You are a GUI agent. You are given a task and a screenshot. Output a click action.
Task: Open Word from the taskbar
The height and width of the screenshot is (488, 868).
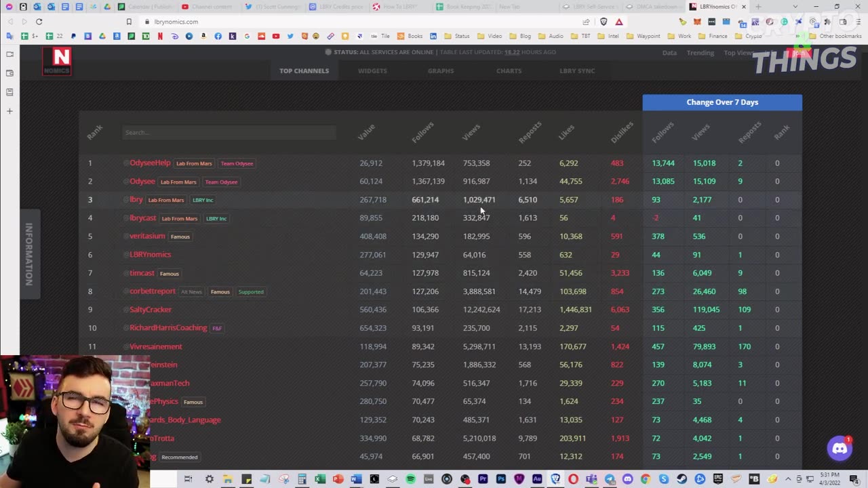click(356, 479)
